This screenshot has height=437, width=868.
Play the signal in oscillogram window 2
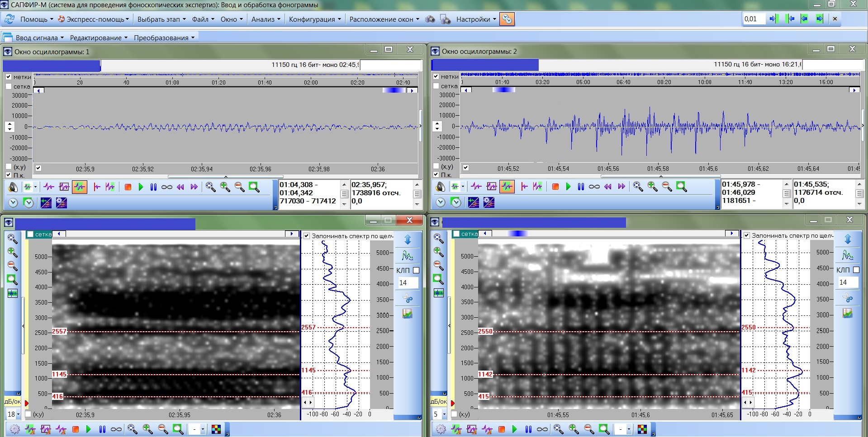point(569,187)
